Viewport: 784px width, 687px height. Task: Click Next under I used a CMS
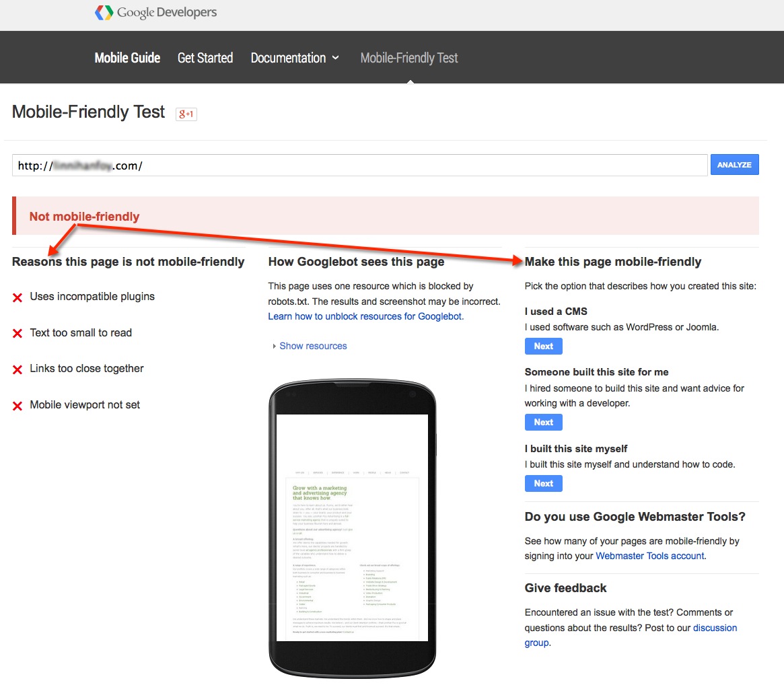coord(544,346)
